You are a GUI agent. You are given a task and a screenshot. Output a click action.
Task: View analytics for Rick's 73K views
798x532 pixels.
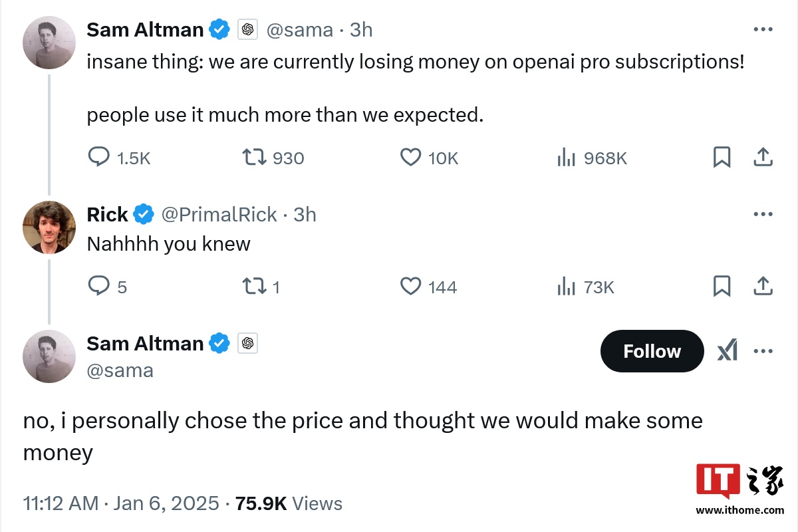tap(566, 287)
